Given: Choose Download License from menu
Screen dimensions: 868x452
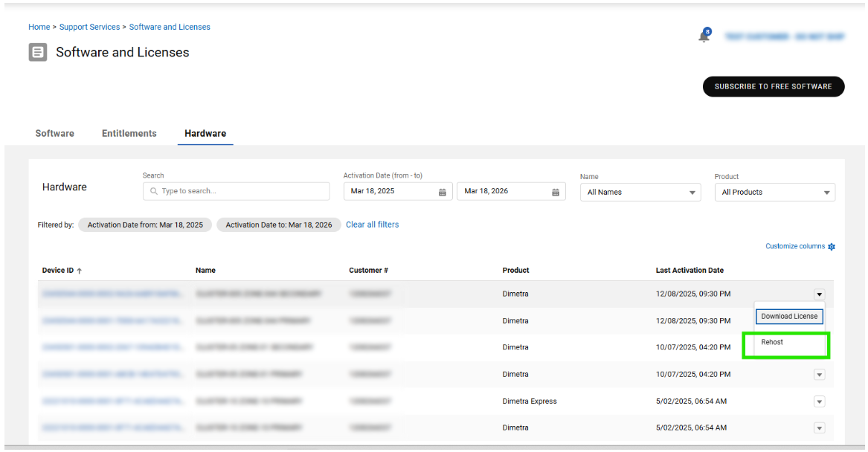Looking at the screenshot, I should coord(789,317).
